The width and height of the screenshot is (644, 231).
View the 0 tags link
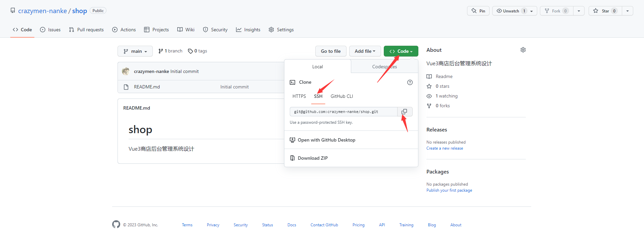(198, 51)
